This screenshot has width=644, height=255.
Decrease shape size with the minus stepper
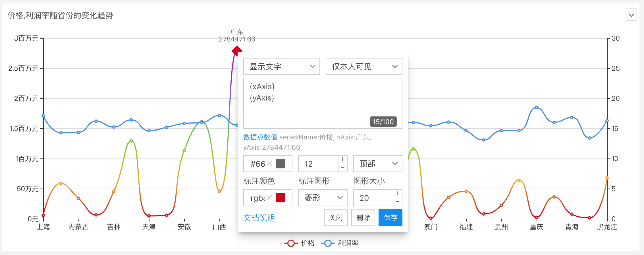tap(398, 202)
